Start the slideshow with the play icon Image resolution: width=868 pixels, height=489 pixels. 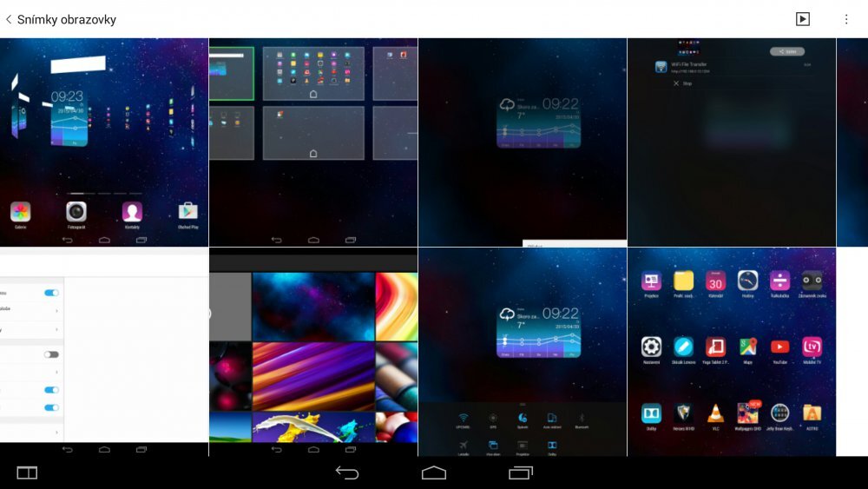pos(803,19)
